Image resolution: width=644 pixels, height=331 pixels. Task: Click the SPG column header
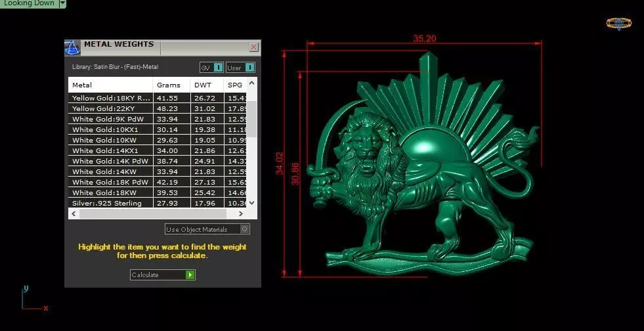[235, 85]
